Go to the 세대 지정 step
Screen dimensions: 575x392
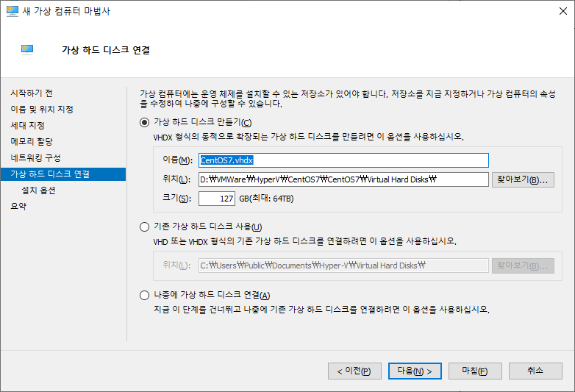click(27, 126)
